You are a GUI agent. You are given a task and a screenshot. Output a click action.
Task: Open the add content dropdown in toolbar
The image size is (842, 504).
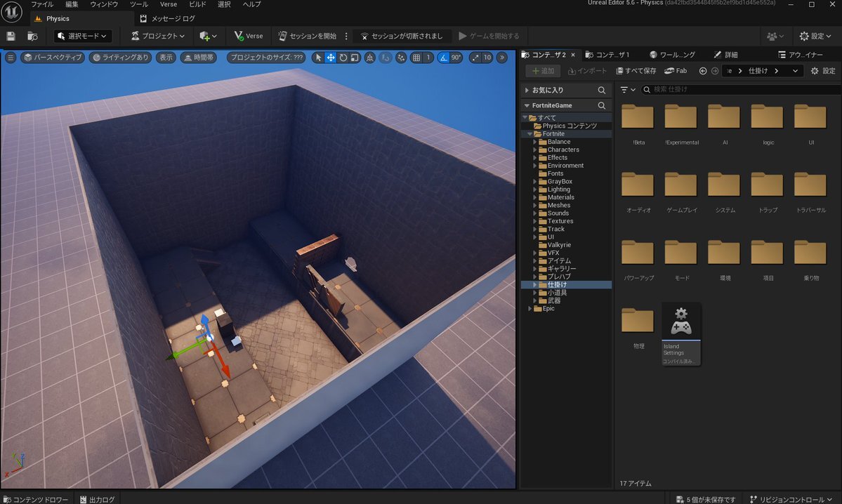[208, 36]
